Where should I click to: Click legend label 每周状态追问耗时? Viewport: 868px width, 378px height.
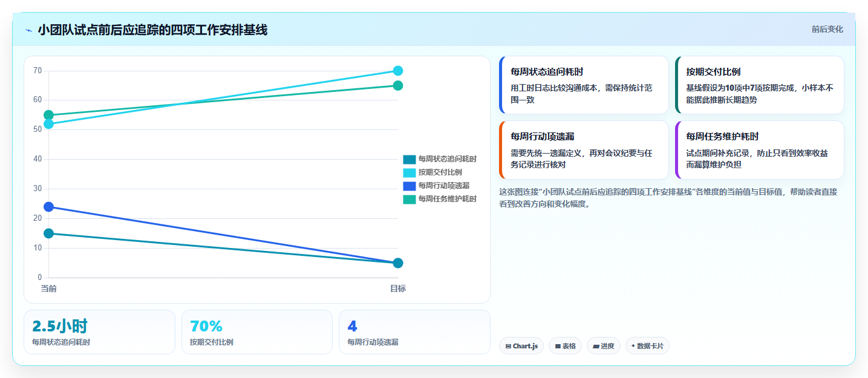447,159
